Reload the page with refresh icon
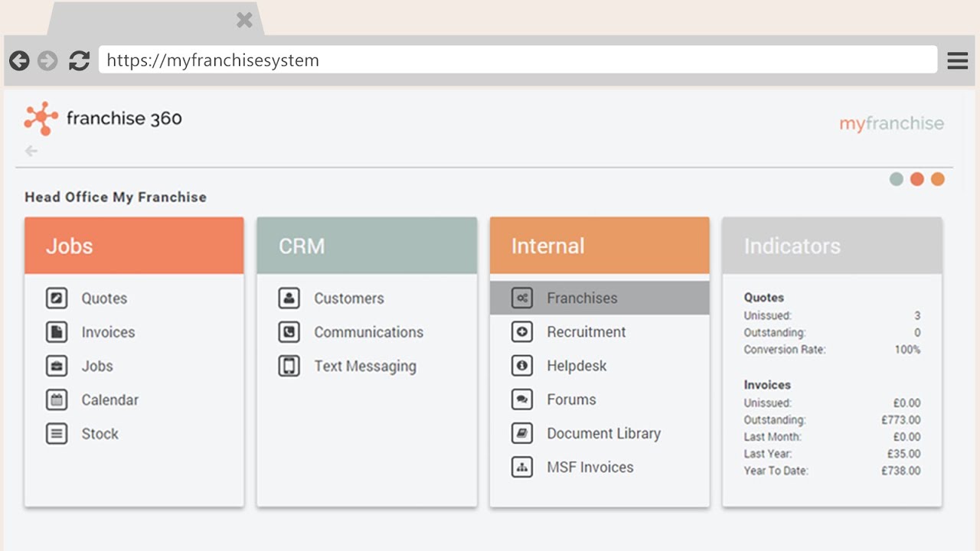980x551 pixels. 79,60
